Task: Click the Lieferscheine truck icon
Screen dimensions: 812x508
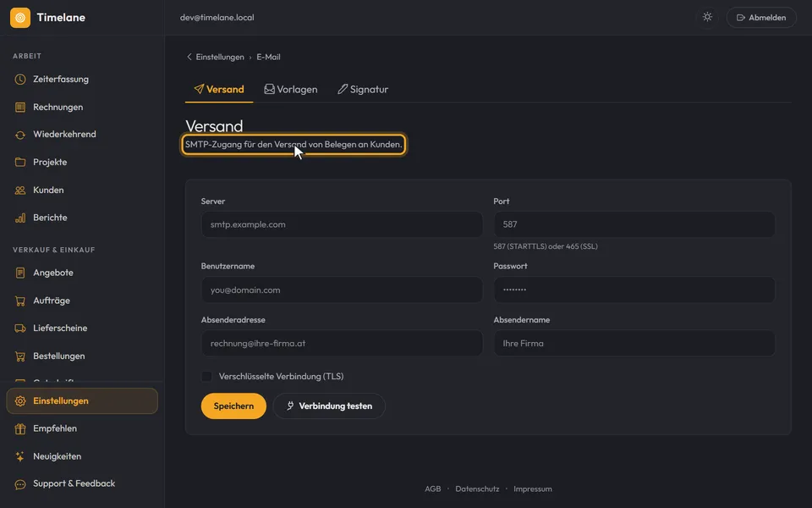Action: click(x=20, y=329)
